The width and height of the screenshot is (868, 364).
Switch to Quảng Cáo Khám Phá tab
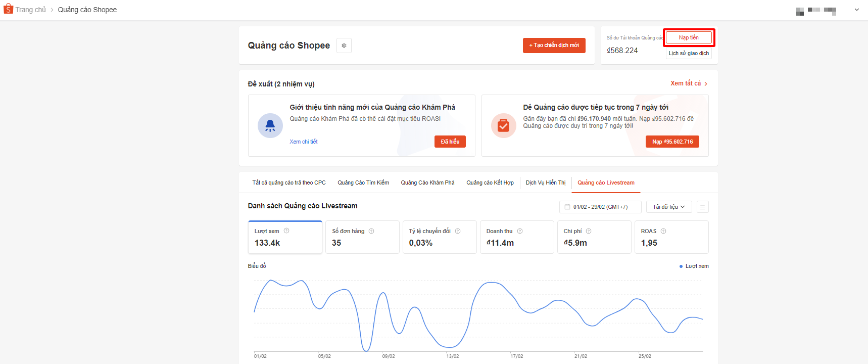click(x=427, y=183)
